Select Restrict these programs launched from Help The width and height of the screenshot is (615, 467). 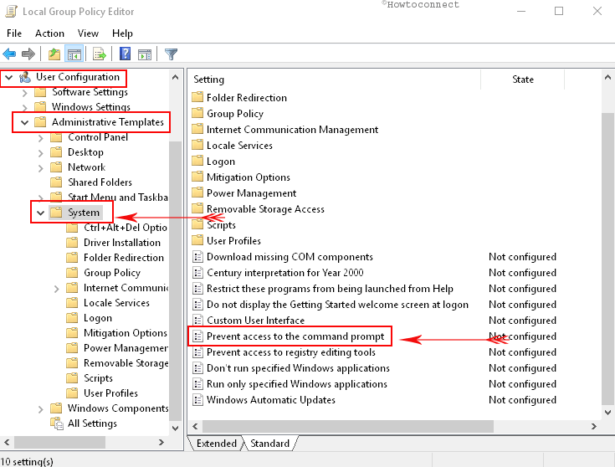[330, 289]
